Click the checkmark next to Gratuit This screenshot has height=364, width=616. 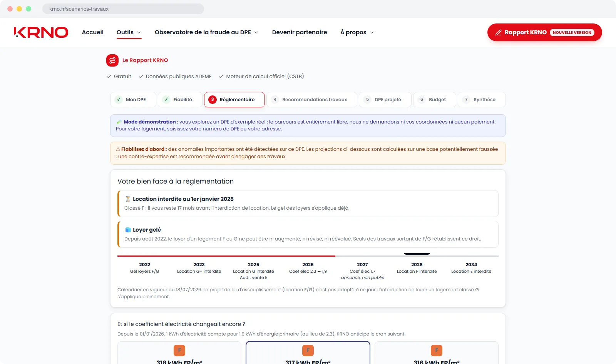coord(109,77)
